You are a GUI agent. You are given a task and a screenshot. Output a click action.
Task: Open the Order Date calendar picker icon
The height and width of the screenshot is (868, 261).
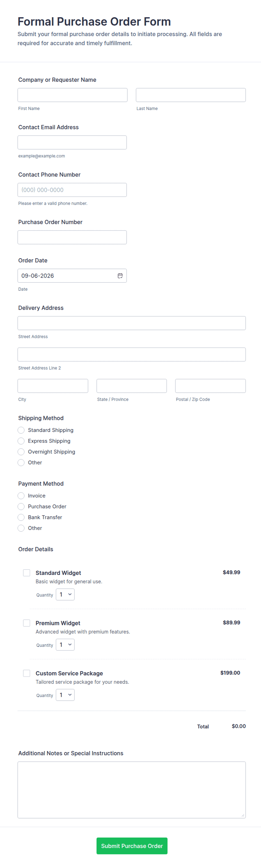coord(120,276)
